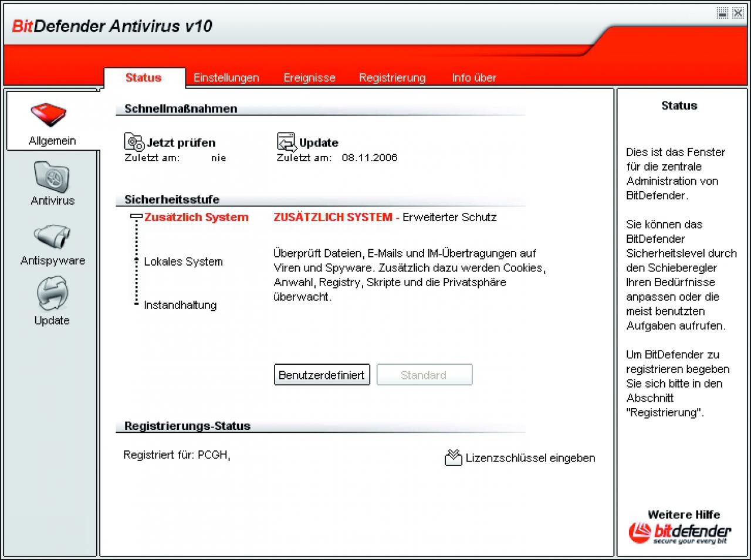Click the Update quick action icon
Viewport: 751px width, 560px height.
[x=286, y=142]
